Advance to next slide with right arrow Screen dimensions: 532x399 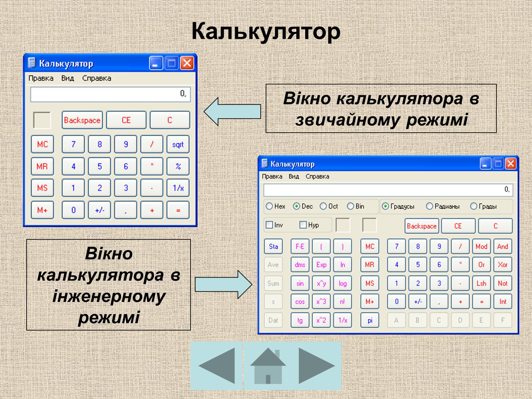tap(317, 366)
